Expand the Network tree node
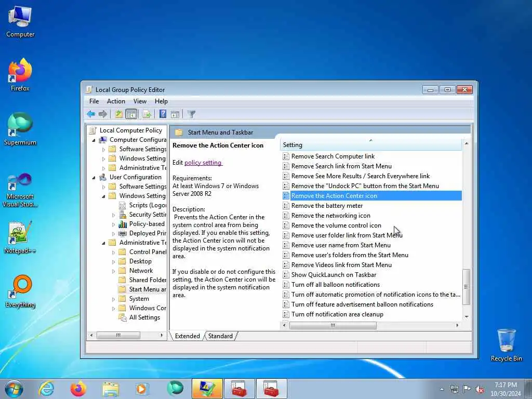Screen dimensions: 532x399 pos(114,271)
